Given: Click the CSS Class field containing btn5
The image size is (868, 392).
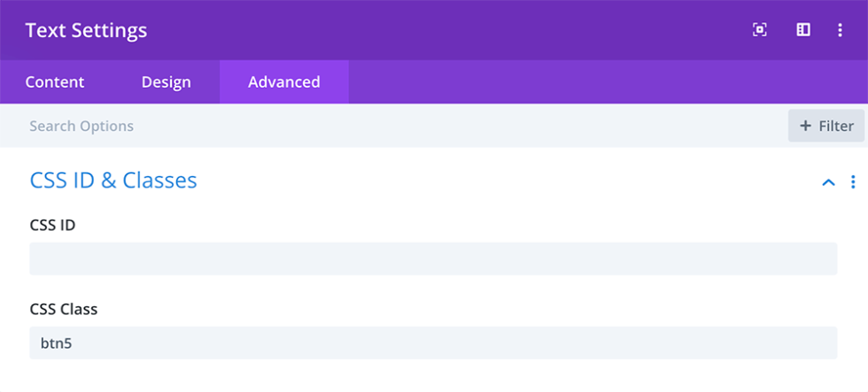Looking at the screenshot, I should (x=433, y=342).
